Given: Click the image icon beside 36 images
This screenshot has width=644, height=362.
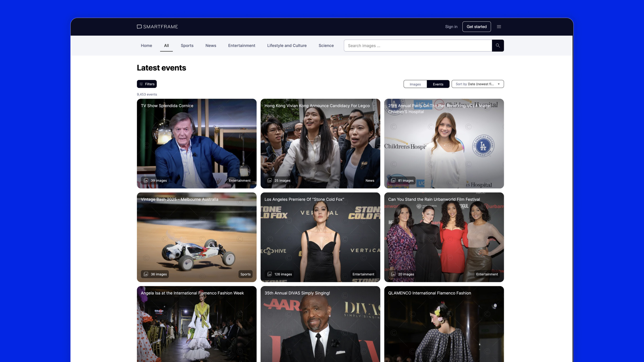Looking at the screenshot, I should 146,274.
